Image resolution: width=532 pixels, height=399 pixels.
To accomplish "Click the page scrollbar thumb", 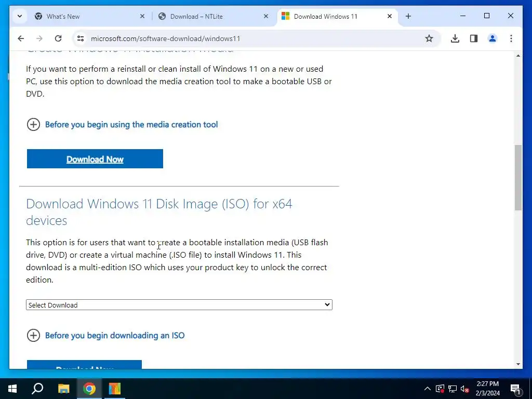I will click(518, 178).
